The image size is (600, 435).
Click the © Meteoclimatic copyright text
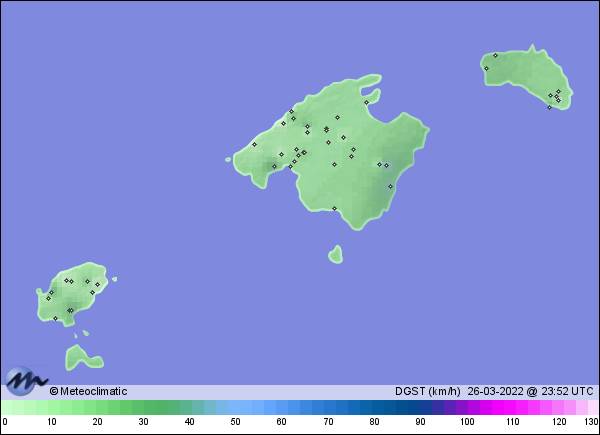pyautogui.click(x=88, y=391)
